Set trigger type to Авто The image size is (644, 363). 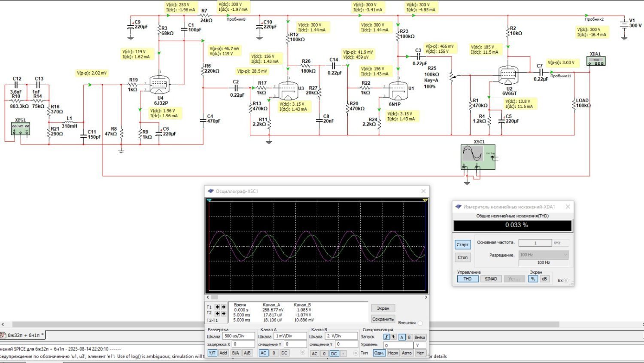[x=407, y=353]
